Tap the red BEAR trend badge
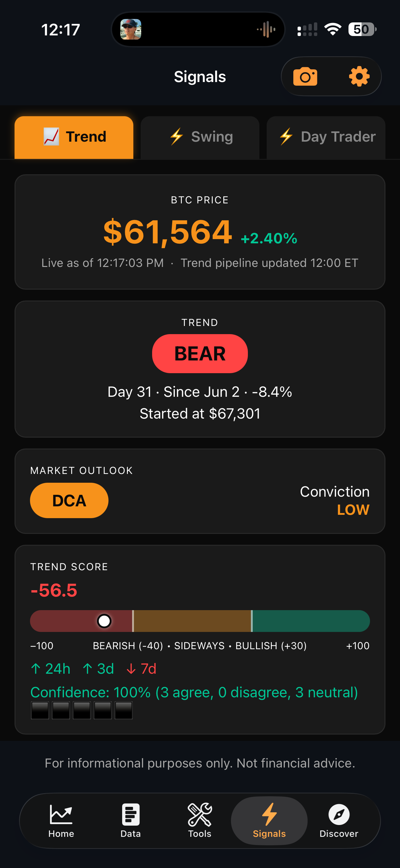This screenshot has height=868, width=400. [x=200, y=353]
